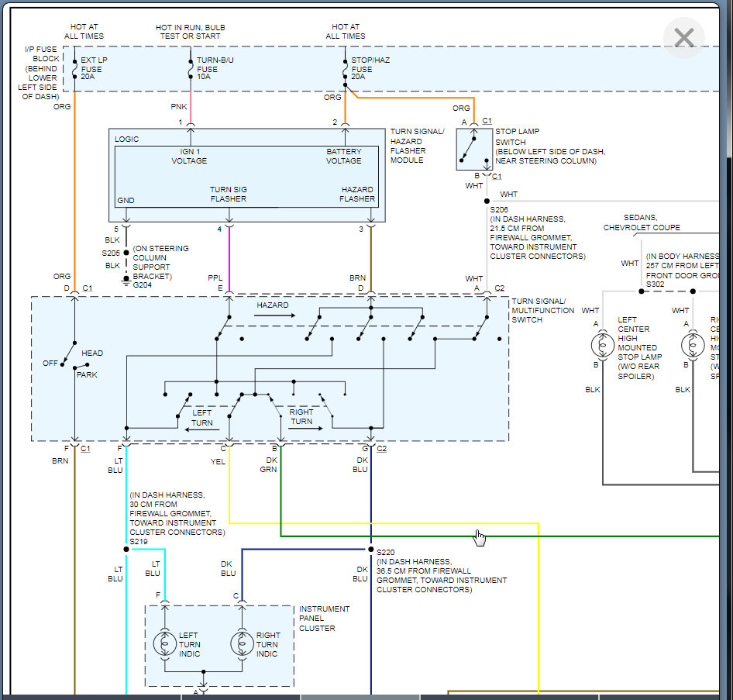This screenshot has width=733, height=700.
Task: Click the LEFT TURN INDIC label
Action: [189, 644]
